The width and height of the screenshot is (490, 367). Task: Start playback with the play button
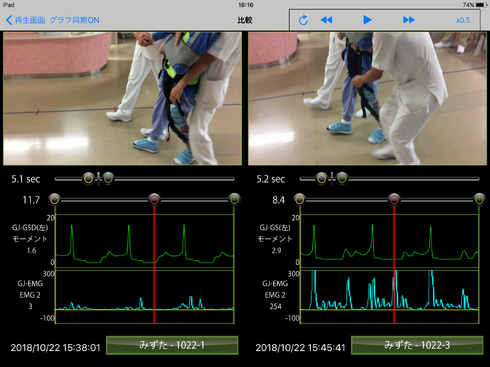[x=367, y=20]
